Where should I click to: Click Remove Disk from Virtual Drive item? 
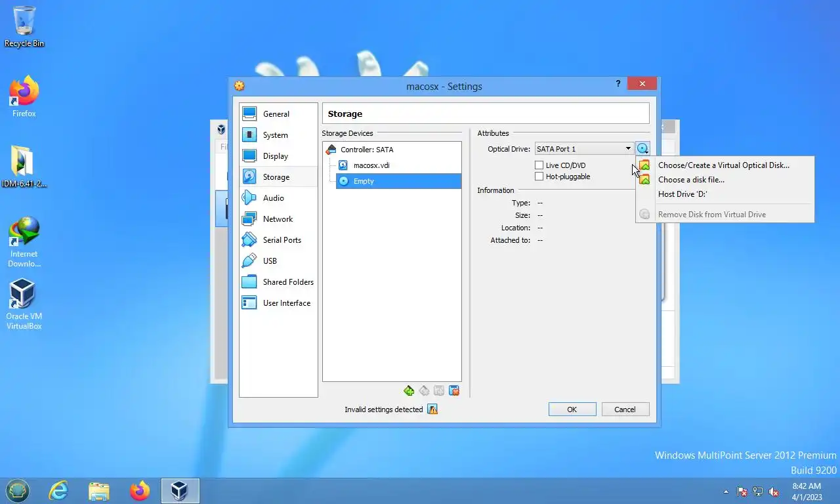click(x=724, y=215)
